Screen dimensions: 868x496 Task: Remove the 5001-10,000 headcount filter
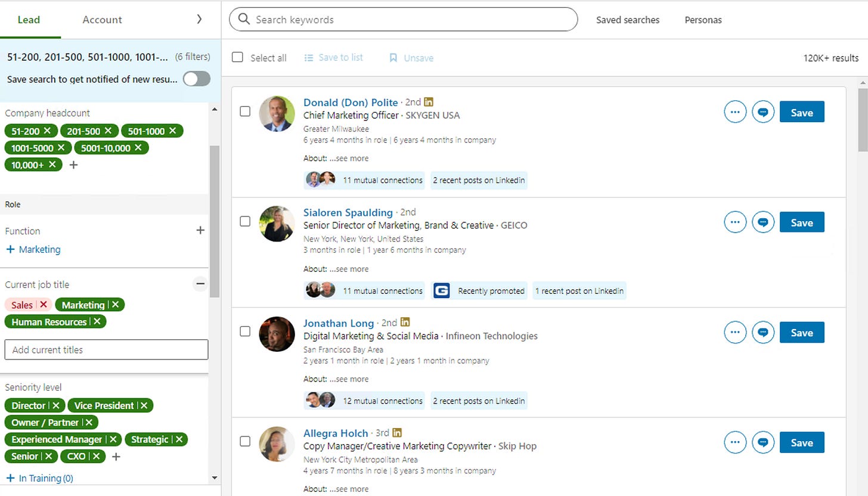138,147
